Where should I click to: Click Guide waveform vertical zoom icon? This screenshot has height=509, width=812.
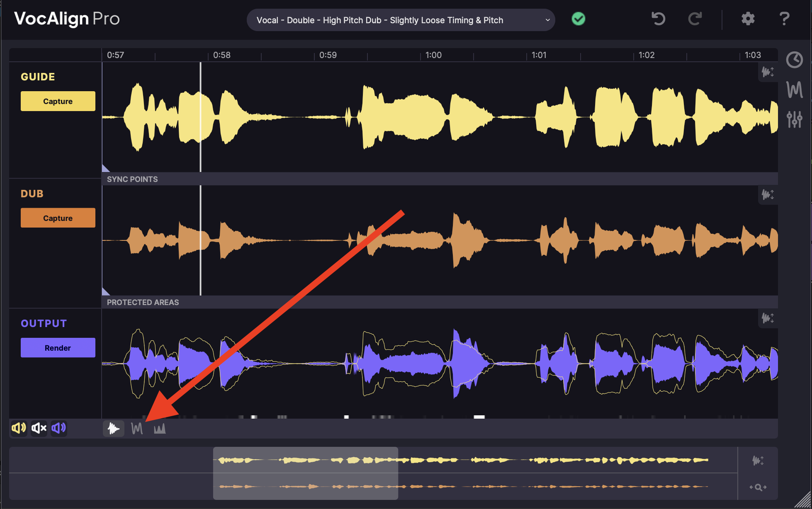[768, 72]
